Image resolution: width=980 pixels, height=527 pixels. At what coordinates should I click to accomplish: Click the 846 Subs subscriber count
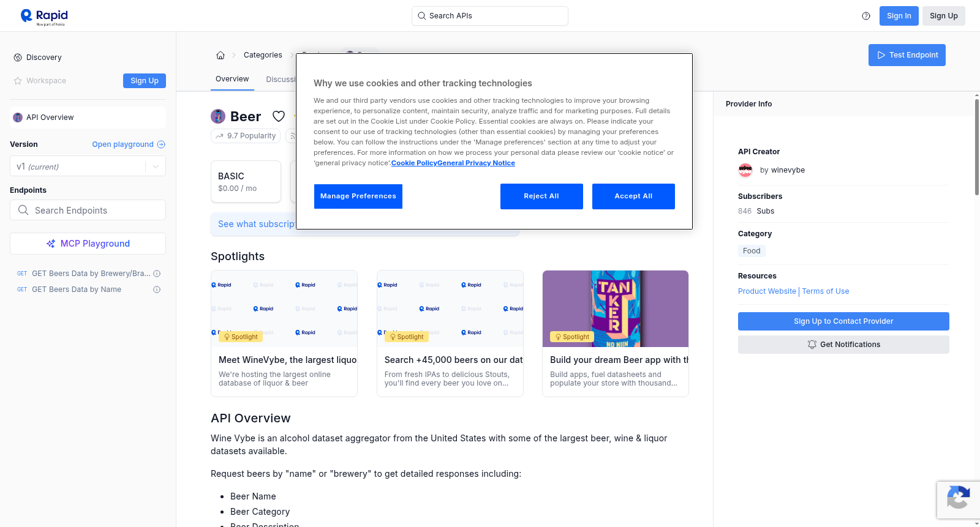click(x=756, y=211)
